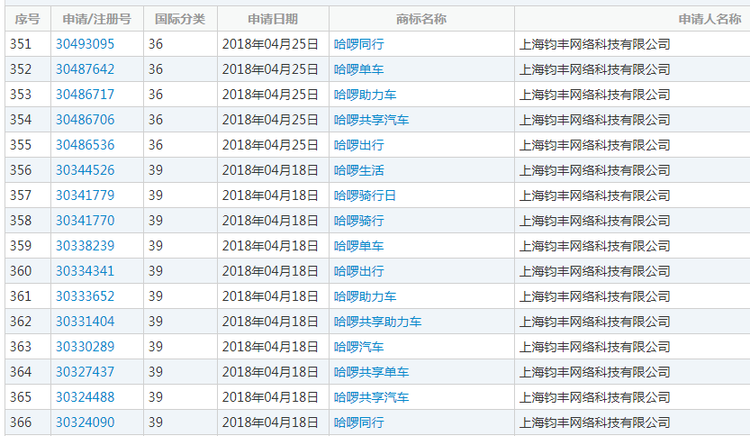Screen dimensions: 750x436
Task: Open application number 30331404
Action: pyautogui.click(x=85, y=321)
